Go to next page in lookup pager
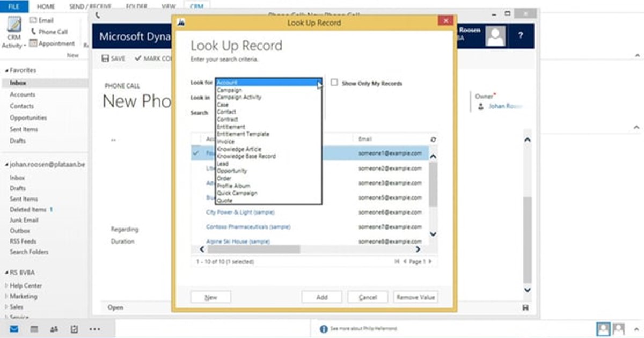Image resolution: width=644 pixels, height=338 pixels. pyautogui.click(x=430, y=262)
